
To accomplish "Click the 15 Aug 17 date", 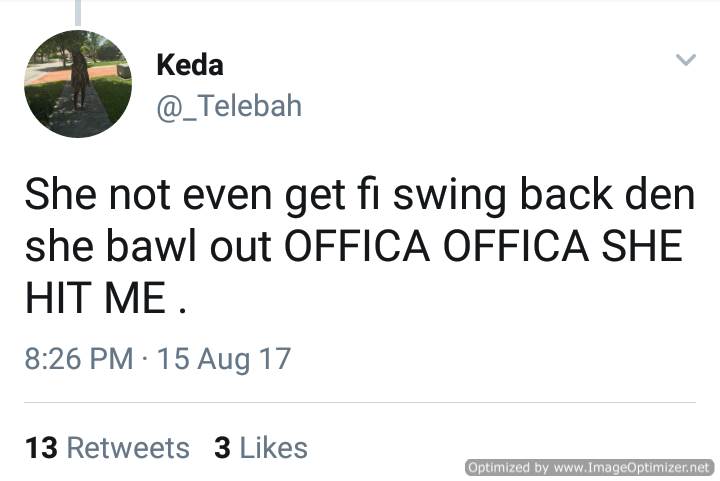I will [224, 359].
